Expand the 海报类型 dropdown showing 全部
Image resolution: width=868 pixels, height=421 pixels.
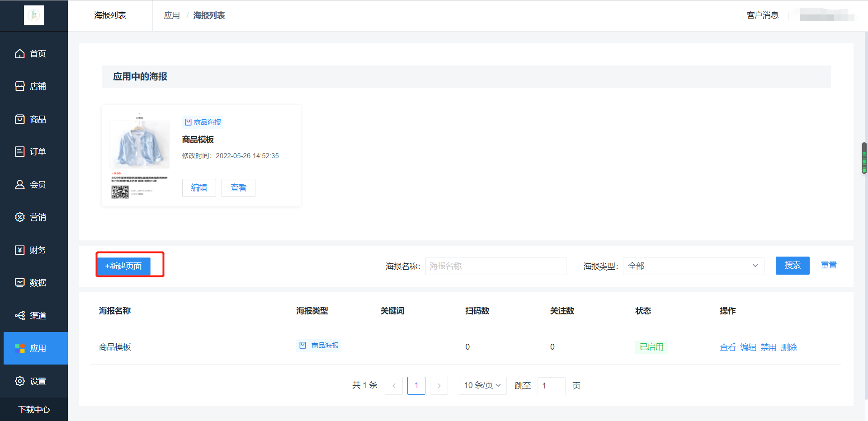tap(693, 266)
